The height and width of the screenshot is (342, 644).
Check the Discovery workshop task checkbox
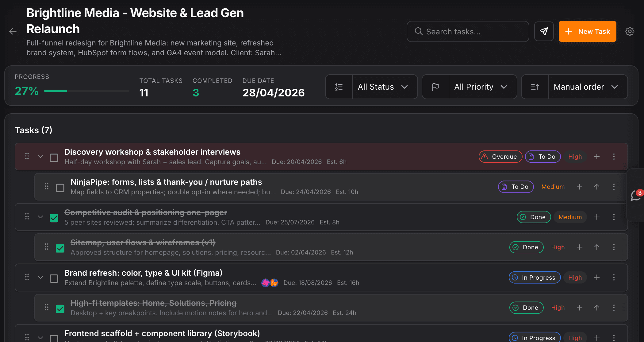(x=54, y=158)
